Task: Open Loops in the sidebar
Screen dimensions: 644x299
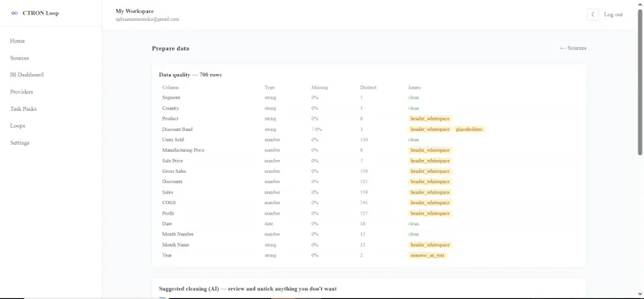Action: pos(18,125)
